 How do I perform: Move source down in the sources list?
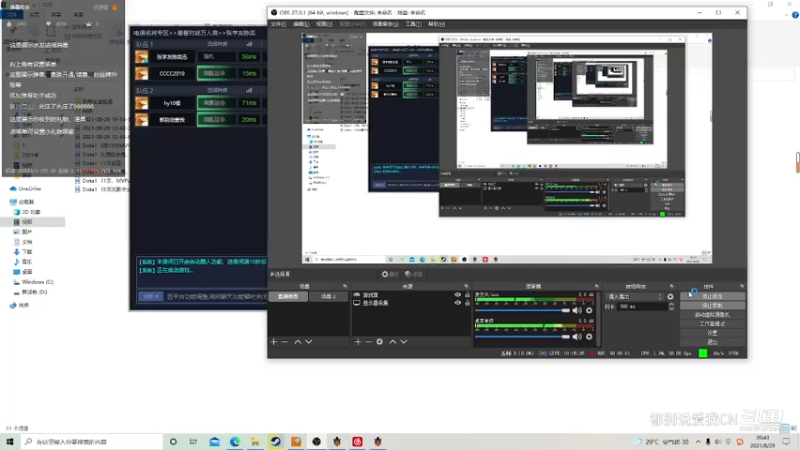coord(404,341)
